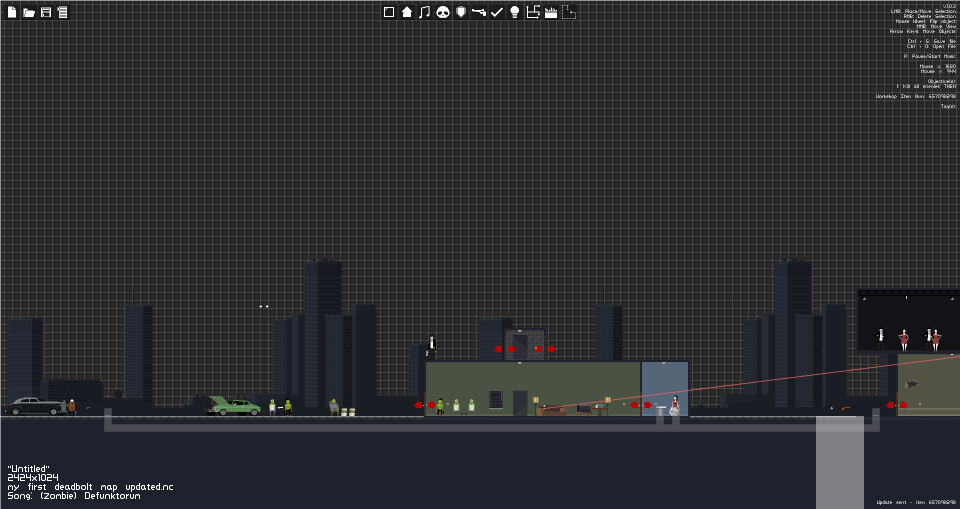Click the Tag(s) label text

948,107
